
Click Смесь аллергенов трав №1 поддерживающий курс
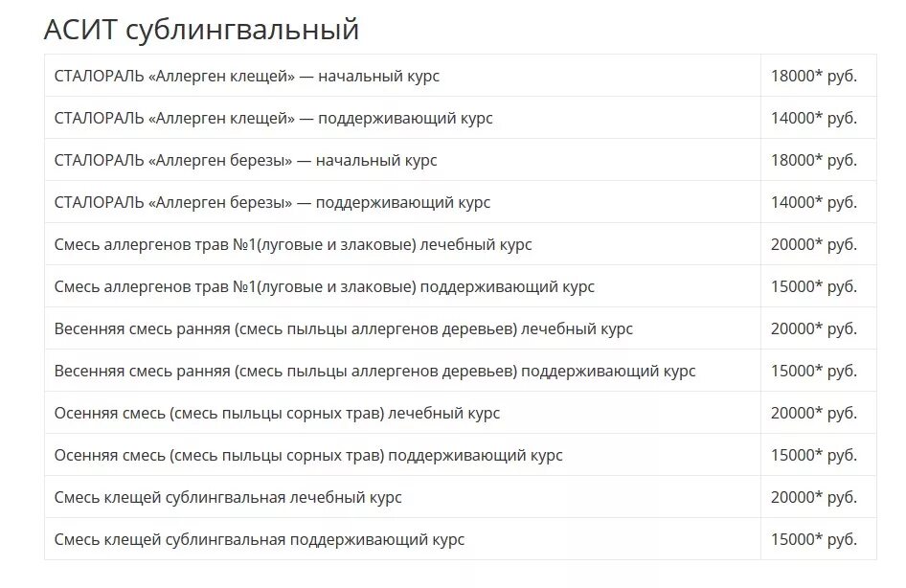pyautogui.click(x=324, y=286)
